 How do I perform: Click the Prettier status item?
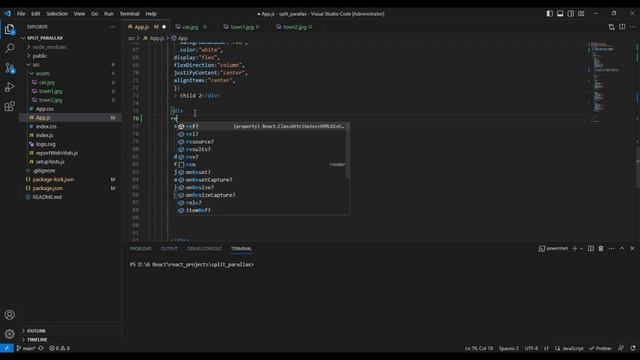(x=600, y=348)
